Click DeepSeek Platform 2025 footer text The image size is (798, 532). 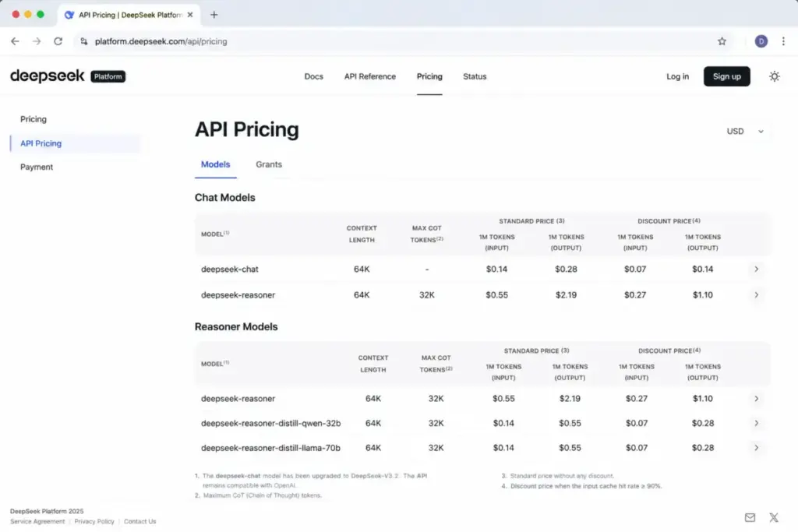47,511
